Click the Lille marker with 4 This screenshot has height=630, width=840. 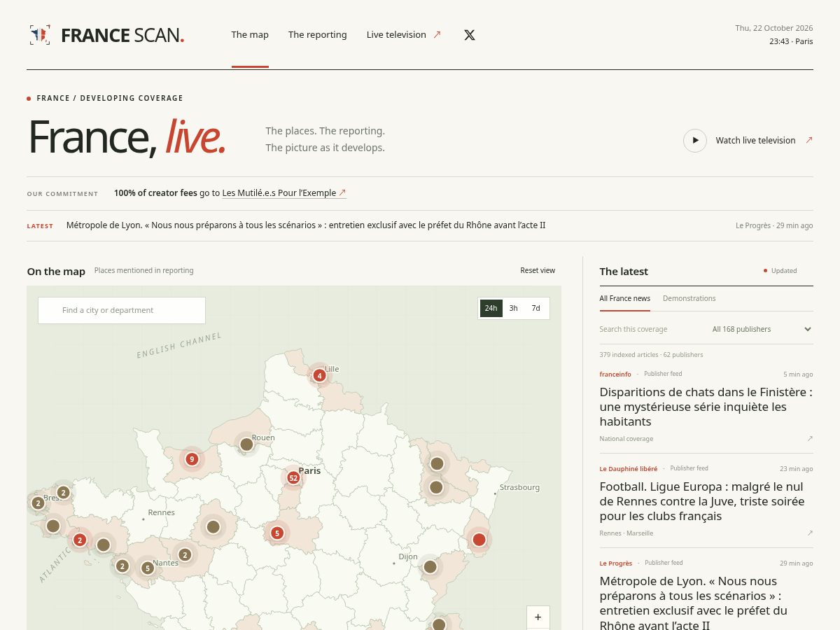pos(320,375)
